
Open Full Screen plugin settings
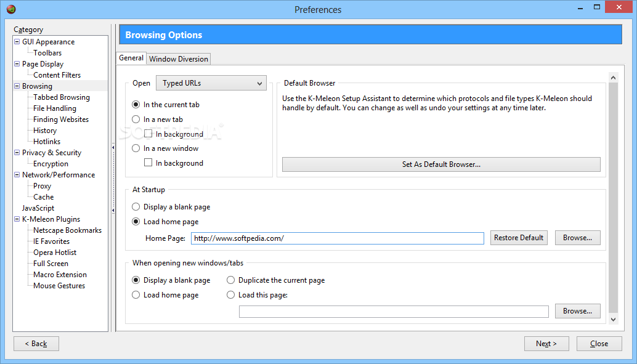pos(51,263)
